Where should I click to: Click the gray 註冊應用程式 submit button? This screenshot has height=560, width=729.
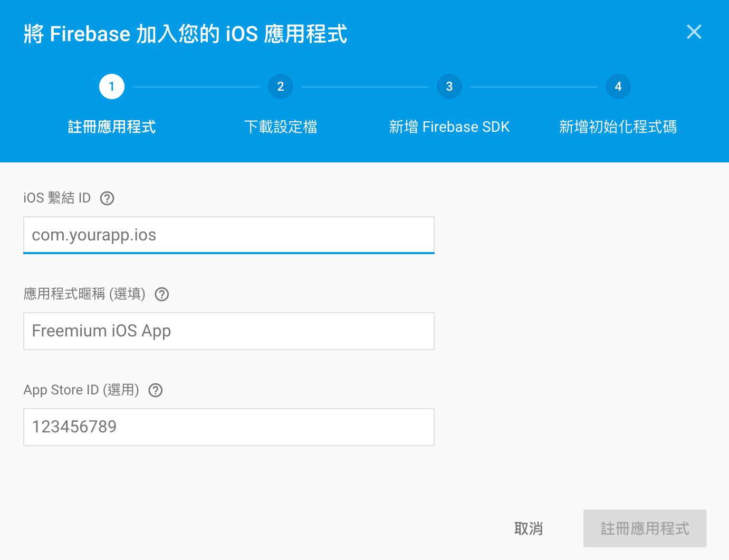tap(645, 528)
